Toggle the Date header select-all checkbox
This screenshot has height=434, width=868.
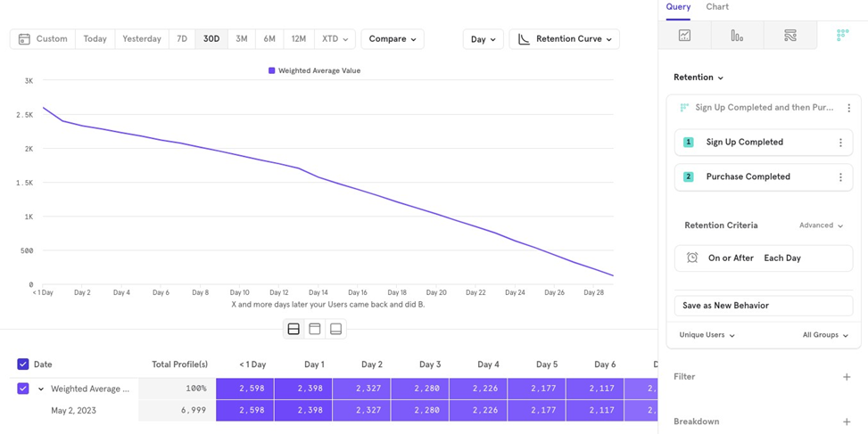click(23, 364)
